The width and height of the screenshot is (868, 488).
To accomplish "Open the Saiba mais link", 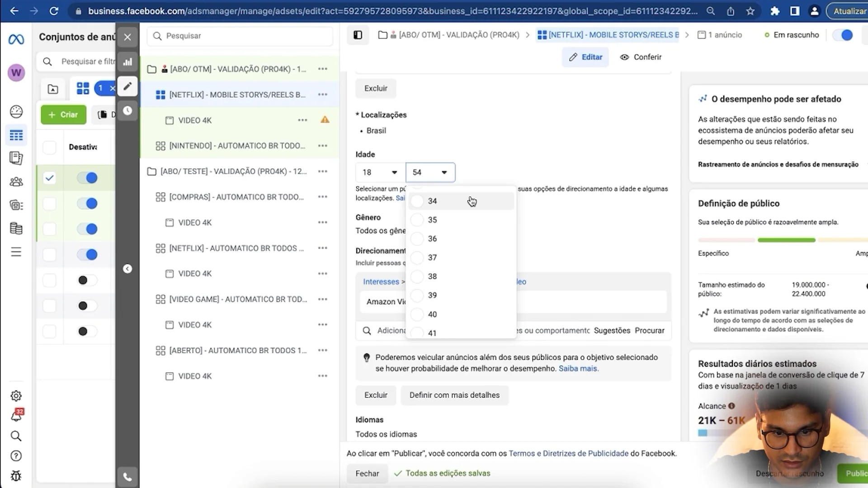I will coord(578,368).
